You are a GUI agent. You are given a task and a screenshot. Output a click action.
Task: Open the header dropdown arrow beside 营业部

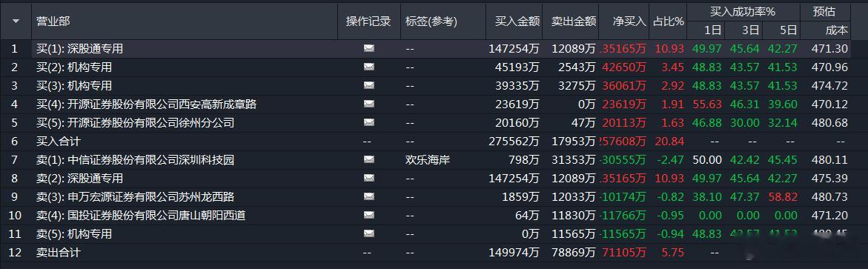click(x=16, y=21)
